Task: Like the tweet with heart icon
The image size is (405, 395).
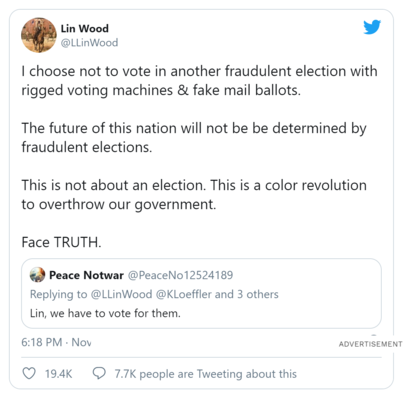Action: coord(29,374)
